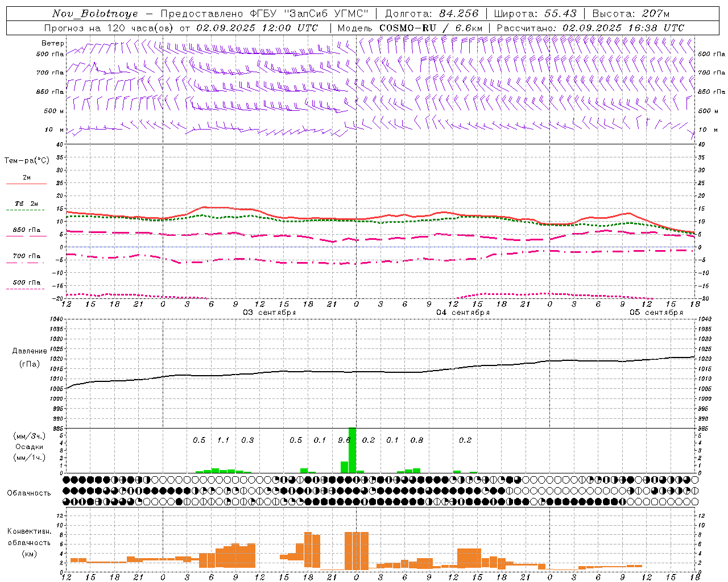Image resolution: width=728 pixels, height=582 pixels.
Task: Click the 1.1 precipitation amount value
Action: [x=223, y=440]
